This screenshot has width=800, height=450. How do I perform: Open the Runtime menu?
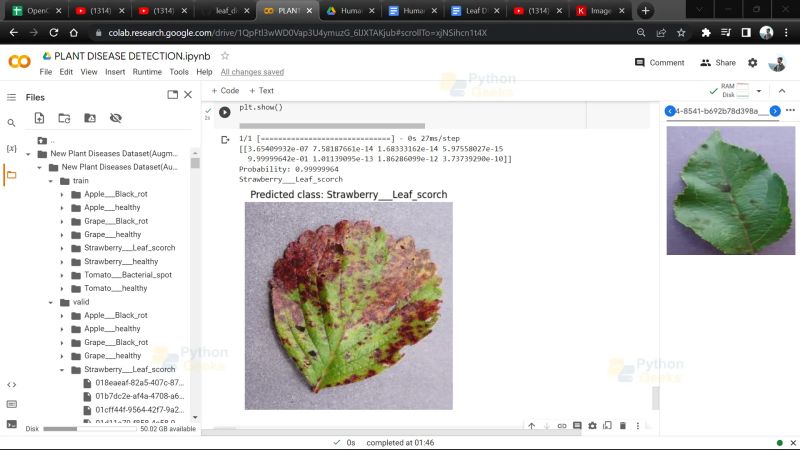[147, 72]
